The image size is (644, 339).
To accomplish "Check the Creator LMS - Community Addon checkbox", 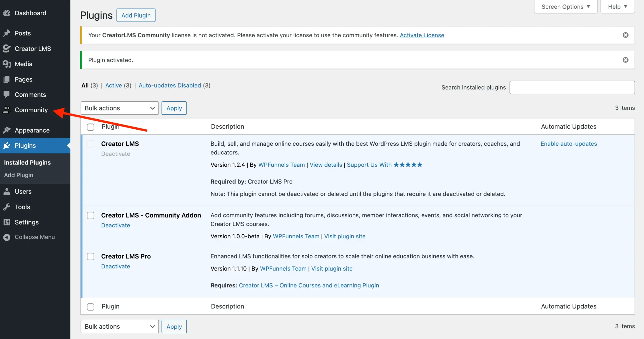I will coord(91,215).
